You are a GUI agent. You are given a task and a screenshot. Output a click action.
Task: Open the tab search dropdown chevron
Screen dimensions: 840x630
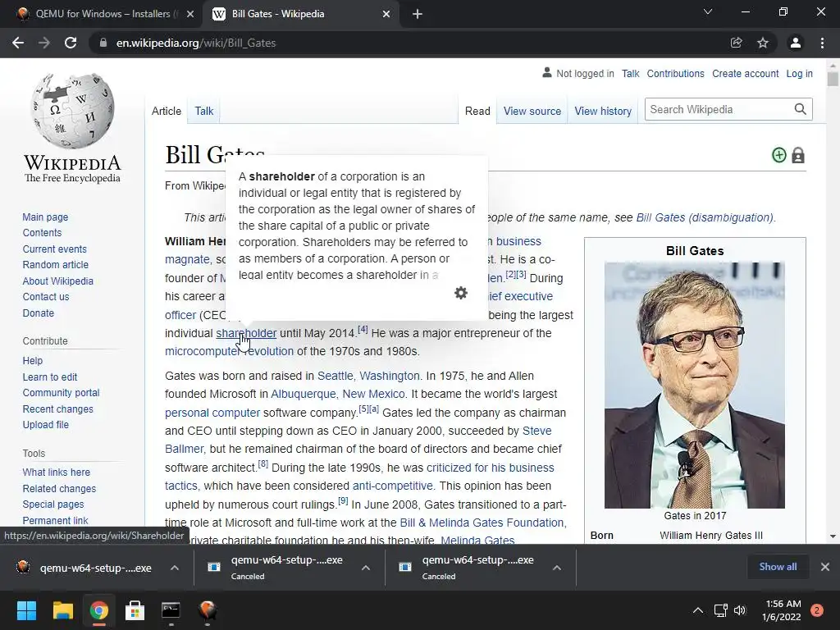click(x=708, y=11)
